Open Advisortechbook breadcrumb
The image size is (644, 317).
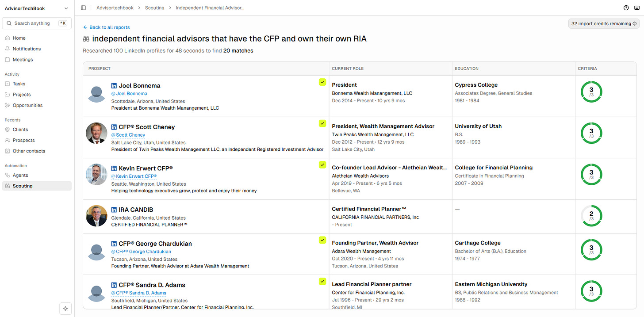tap(115, 8)
